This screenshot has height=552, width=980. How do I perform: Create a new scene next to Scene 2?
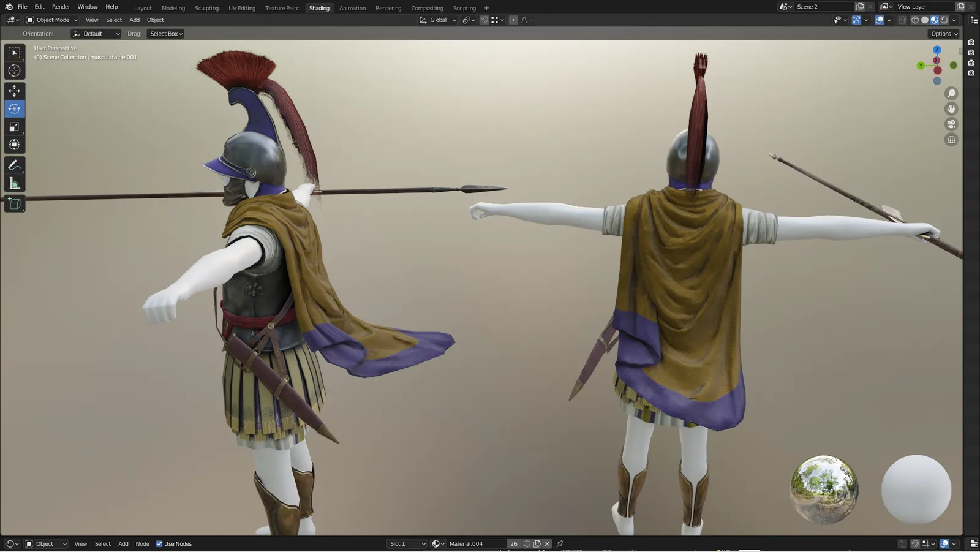click(x=860, y=7)
